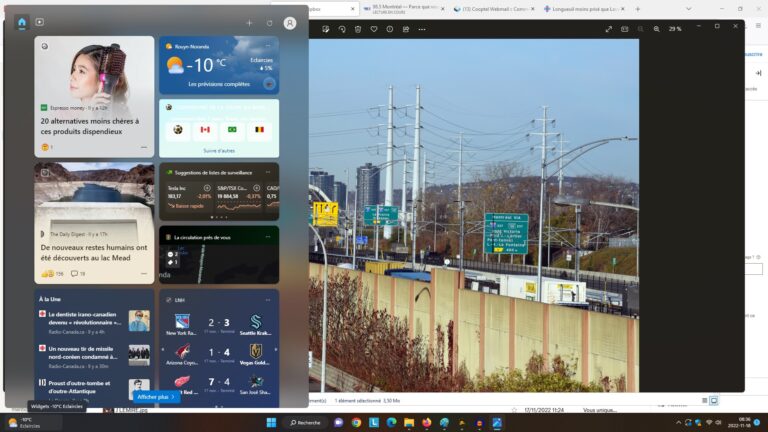The height and width of the screenshot is (432, 768).
Task: Open NHL widget more options menu
Action: pos(268,299)
